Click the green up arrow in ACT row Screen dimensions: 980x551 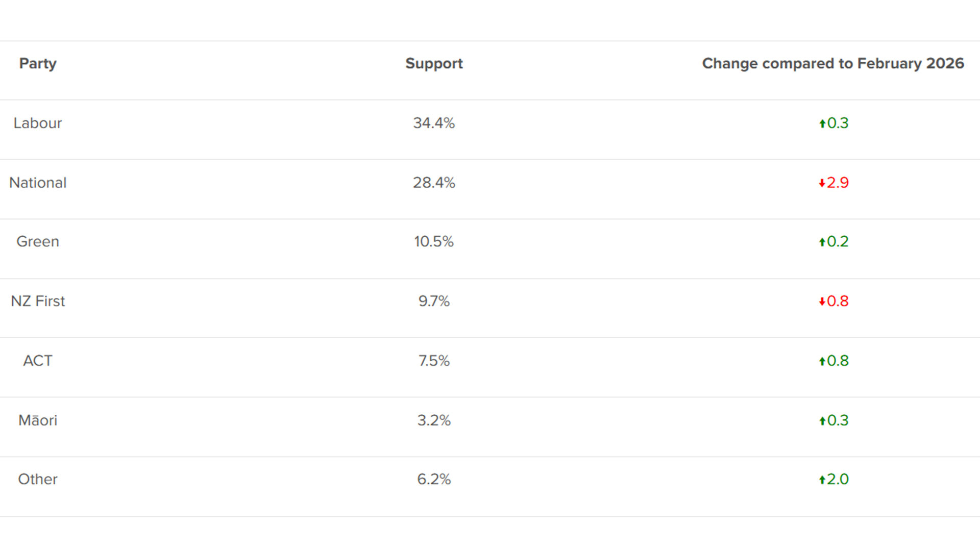coord(822,361)
